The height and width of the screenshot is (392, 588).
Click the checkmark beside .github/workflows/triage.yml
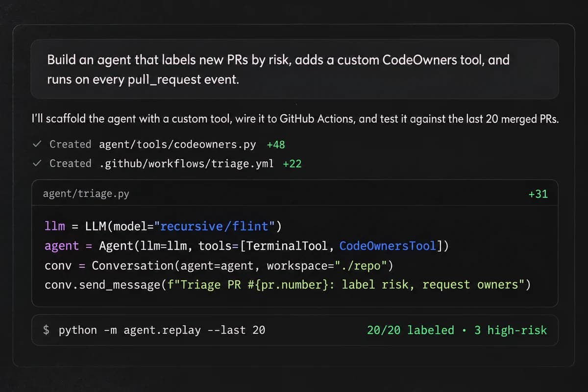(37, 163)
